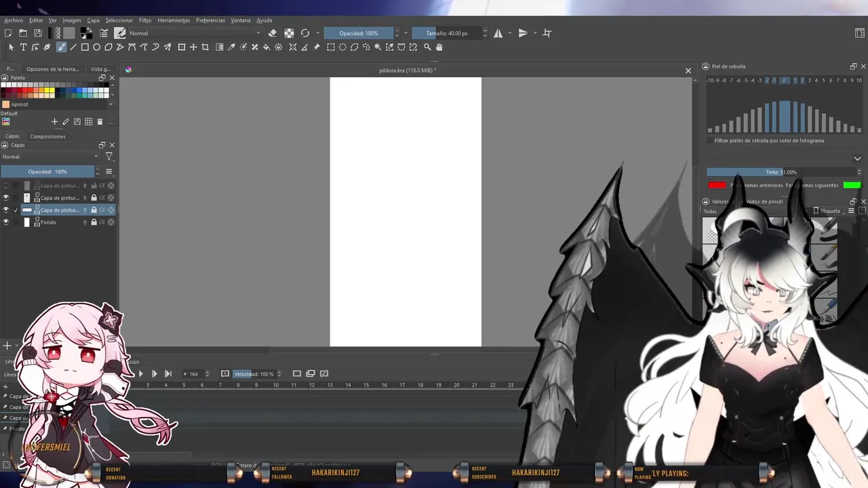Open the workspace chooser icon
This screenshot has height=488, width=868.
point(860,33)
